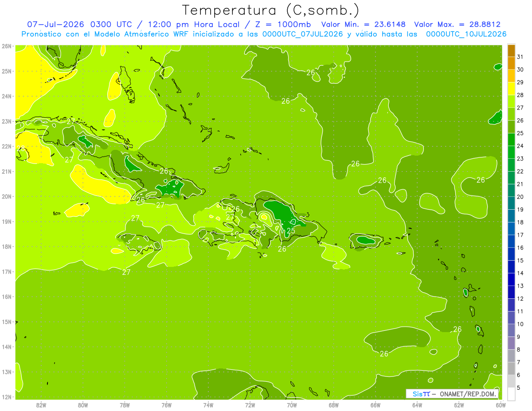
Task: Click the "68W" longitude axis label
Action: pos(334,405)
